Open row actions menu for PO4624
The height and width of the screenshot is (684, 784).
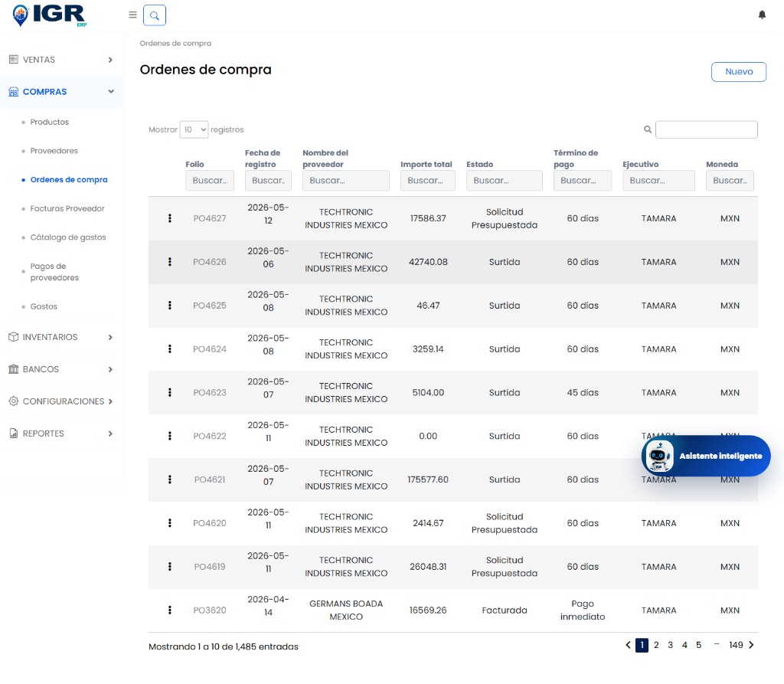point(170,349)
